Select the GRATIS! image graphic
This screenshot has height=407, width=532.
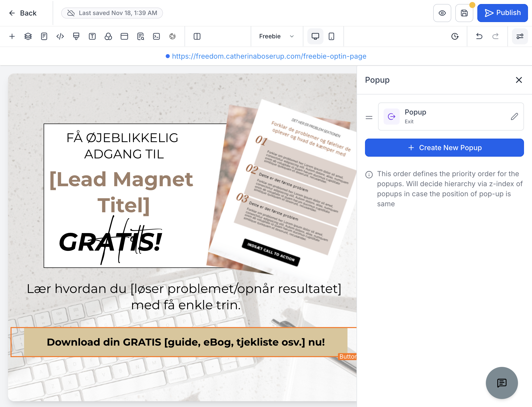point(110,241)
